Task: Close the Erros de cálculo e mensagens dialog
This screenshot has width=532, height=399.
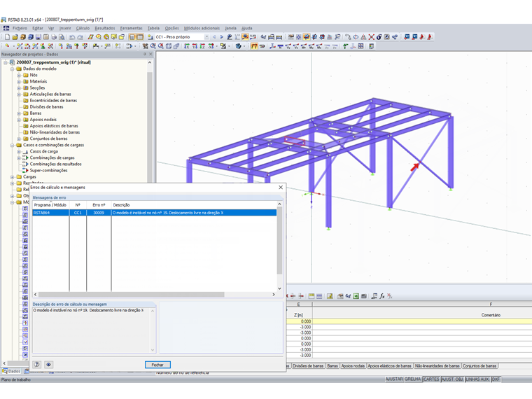Action: tap(281, 188)
